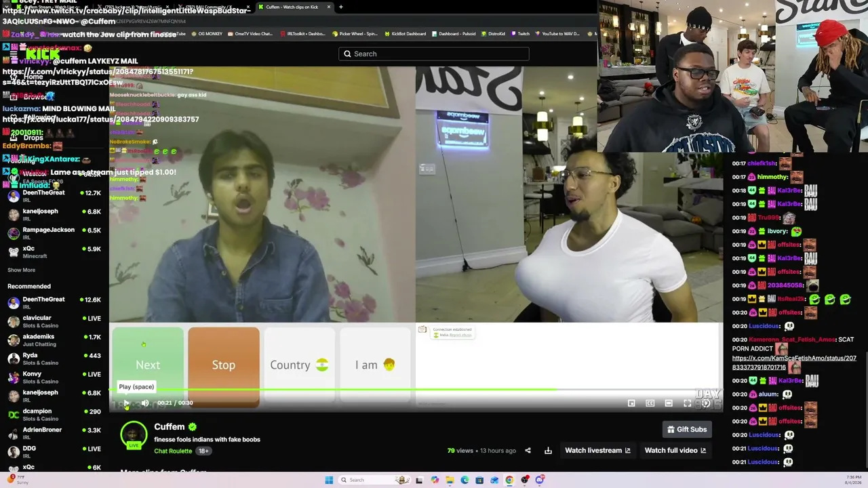The width and height of the screenshot is (868, 488).
Task: Download the clip using the download icon
Action: tap(548, 450)
